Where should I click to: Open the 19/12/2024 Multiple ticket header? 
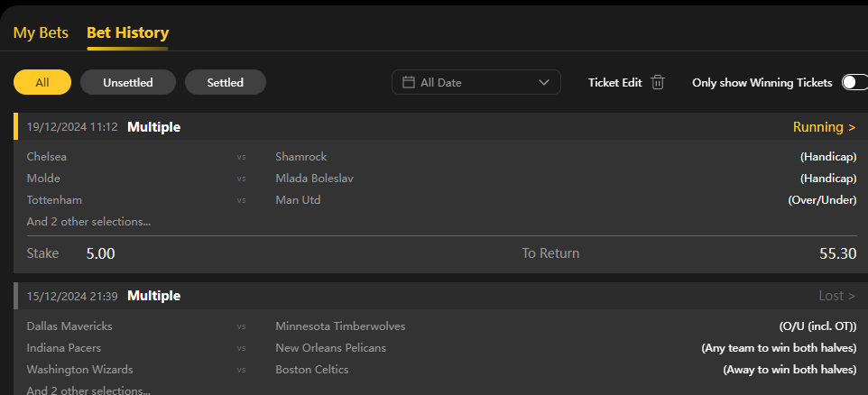(x=153, y=127)
